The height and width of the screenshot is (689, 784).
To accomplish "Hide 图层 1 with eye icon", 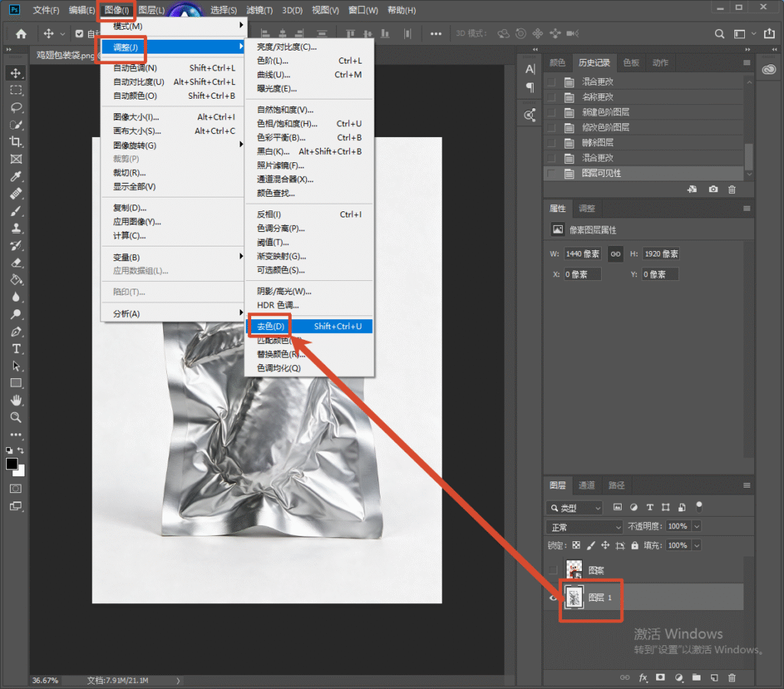I will coord(553,597).
